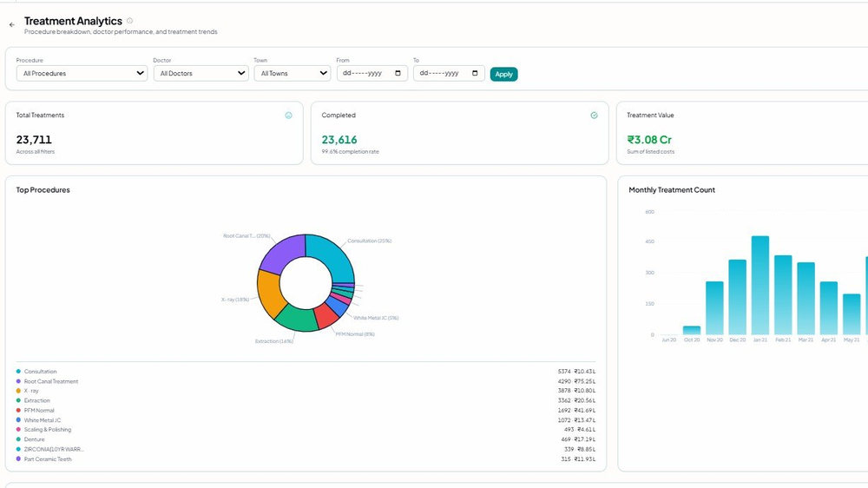The height and width of the screenshot is (488, 868).
Task: Click the Scaling & Polishing legend color dot
Action: (x=19, y=429)
